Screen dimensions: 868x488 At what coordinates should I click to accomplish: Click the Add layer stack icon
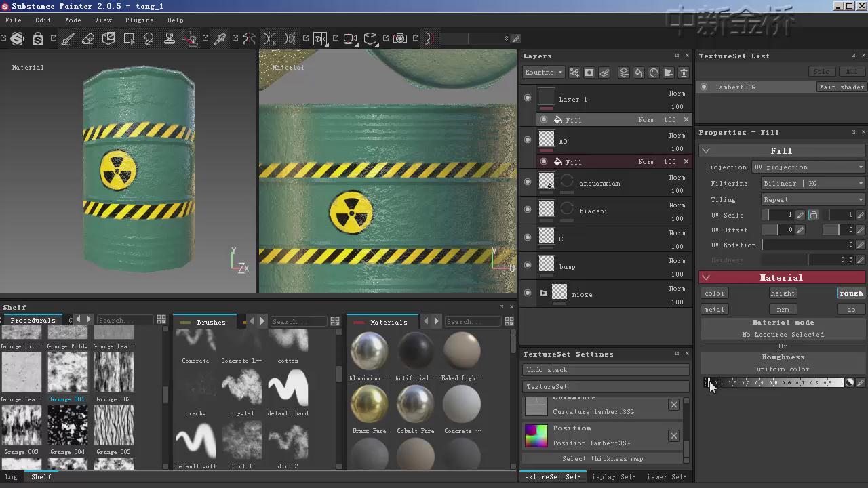coord(624,73)
